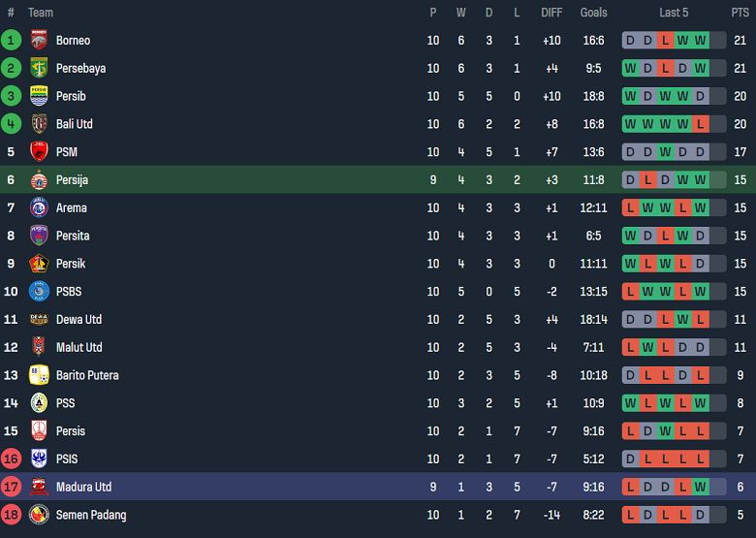This screenshot has width=756, height=538.
Task: Click the Persebaya club crest icon
Action: (39, 69)
